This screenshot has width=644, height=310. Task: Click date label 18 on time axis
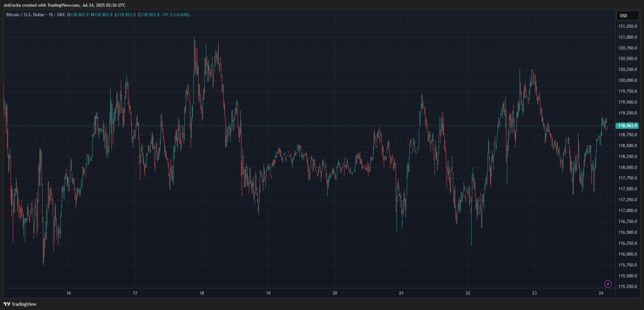pyautogui.click(x=201, y=293)
